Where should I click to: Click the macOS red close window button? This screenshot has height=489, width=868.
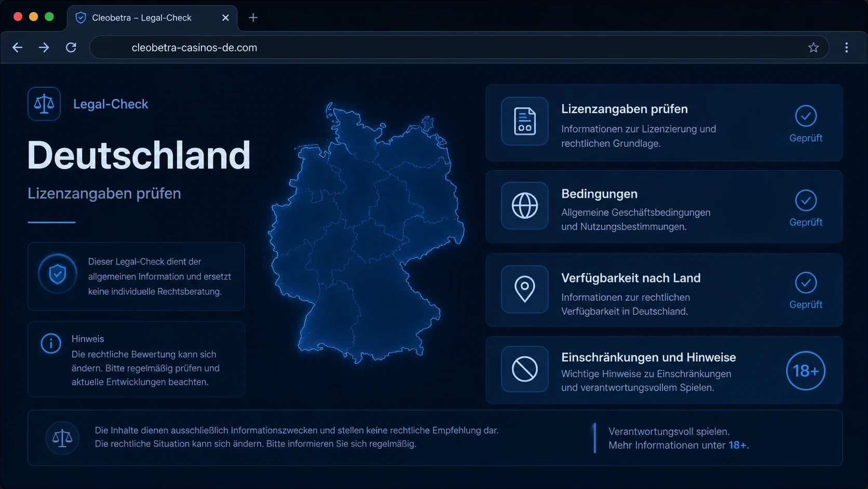pyautogui.click(x=18, y=17)
